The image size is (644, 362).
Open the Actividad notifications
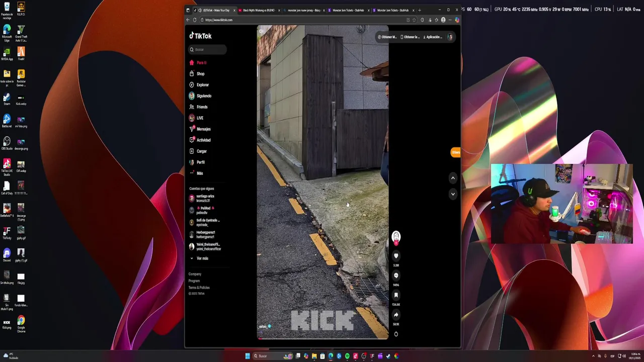click(x=200, y=140)
